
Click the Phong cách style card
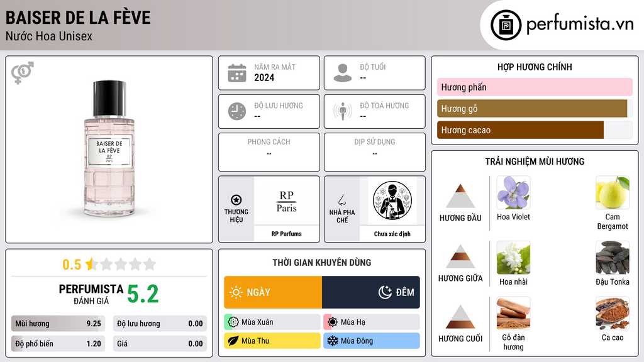coord(269,152)
